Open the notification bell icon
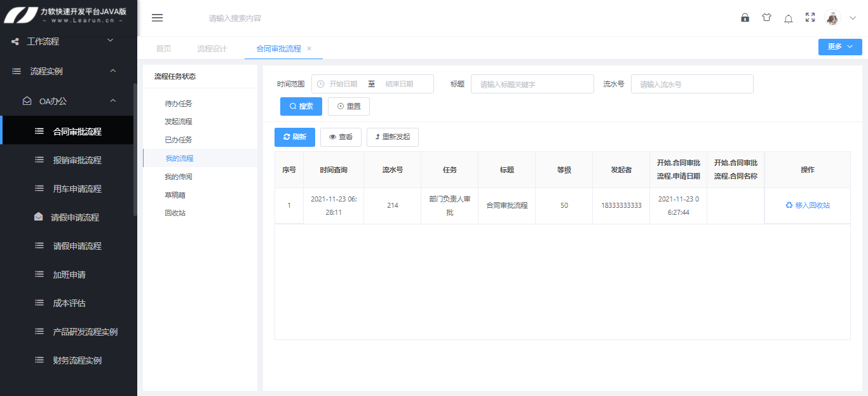This screenshot has width=868, height=396. tap(788, 18)
